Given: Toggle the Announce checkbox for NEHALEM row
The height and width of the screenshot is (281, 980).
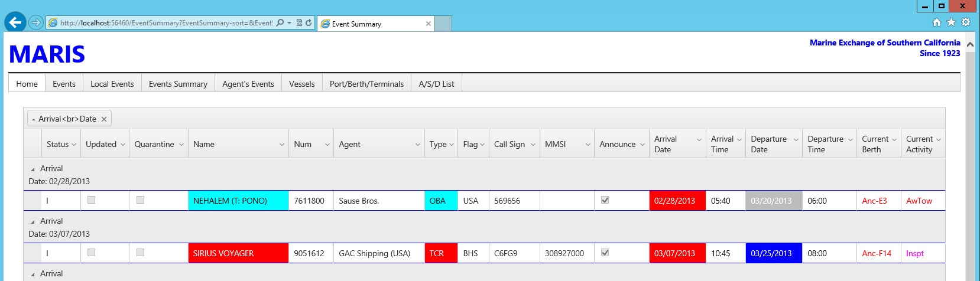Looking at the screenshot, I should (x=605, y=200).
